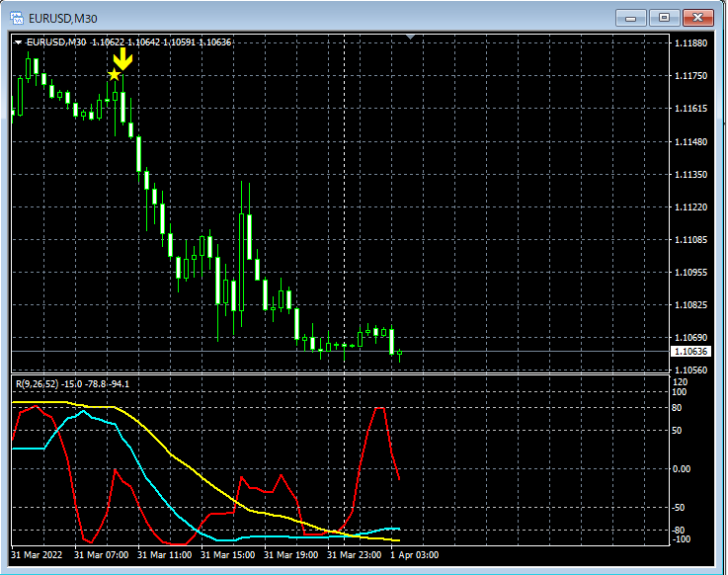Maximize the EURUSD,M30 chart window
Image resolution: width=728 pixels, height=575 pixels.
tap(664, 18)
